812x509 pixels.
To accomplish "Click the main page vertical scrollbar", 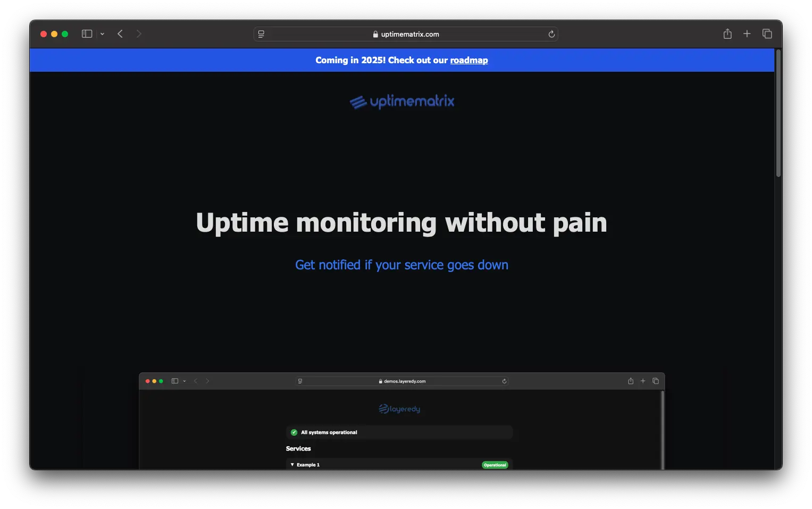I will (x=778, y=113).
